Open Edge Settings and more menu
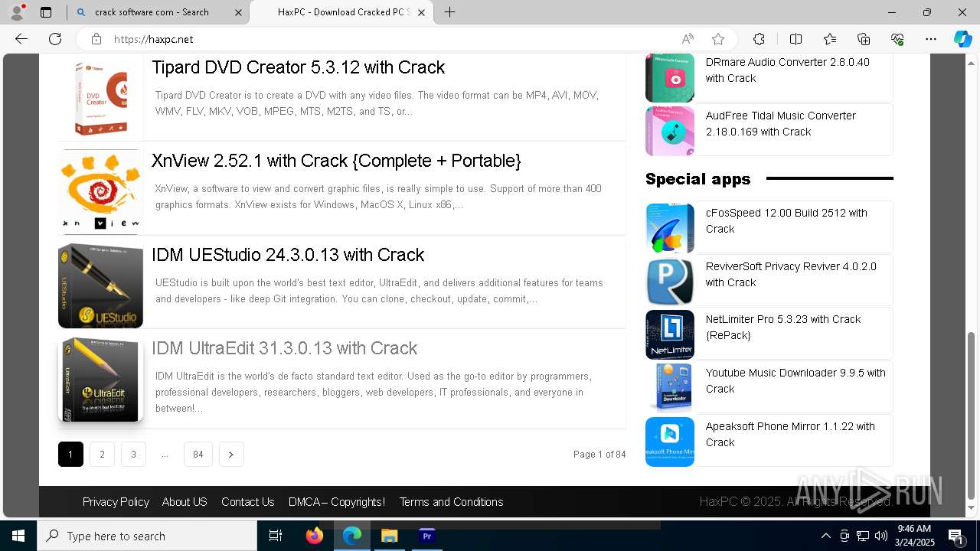The width and height of the screenshot is (980, 551). point(931,39)
